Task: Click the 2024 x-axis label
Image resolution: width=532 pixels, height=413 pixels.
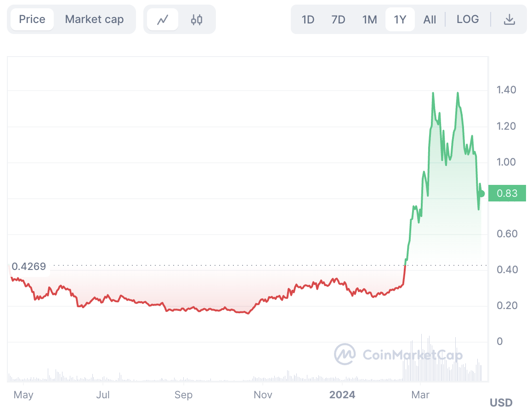Action: pyautogui.click(x=342, y=395)
